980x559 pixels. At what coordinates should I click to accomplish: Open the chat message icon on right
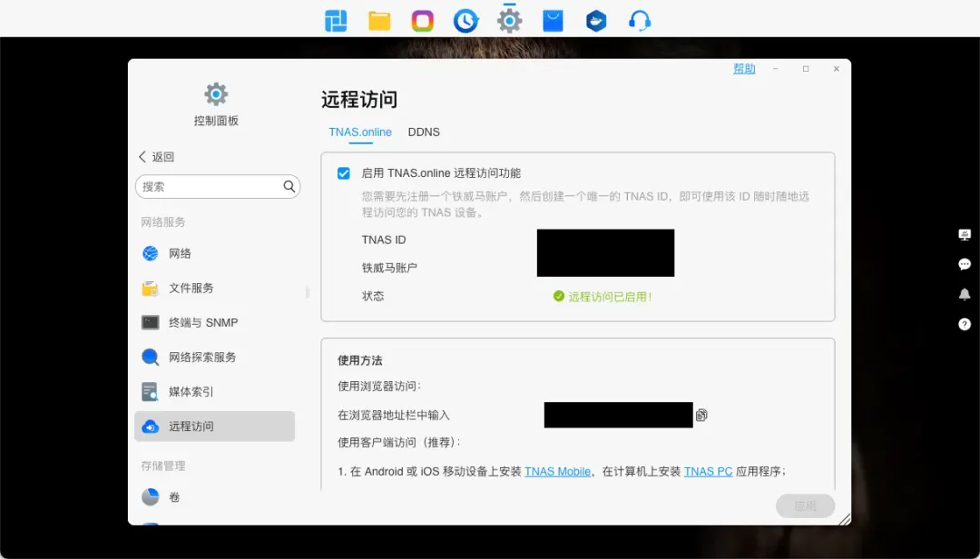point(965,264)
